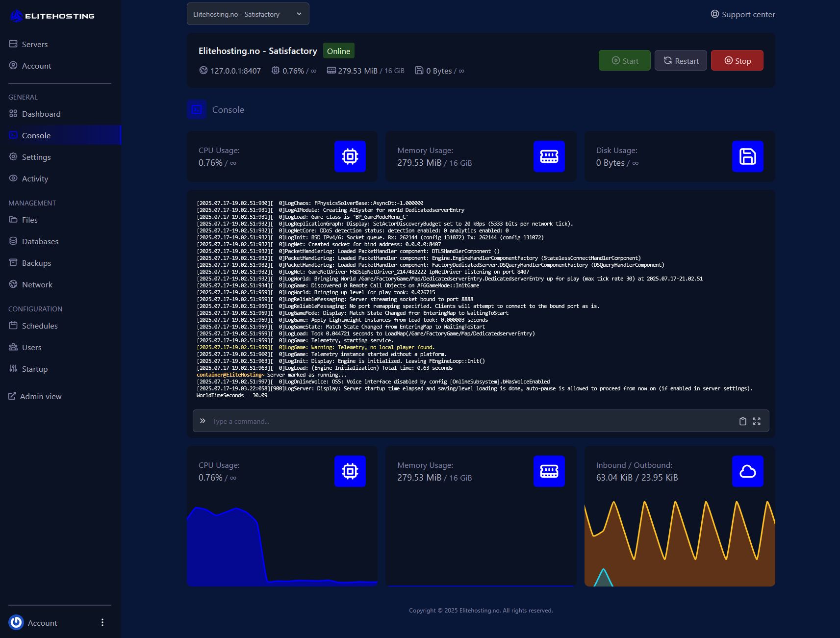Click the Settings gear icon in sidebar
The height and width of the screenshot is (638, 840).
click(x=13, y=157)
